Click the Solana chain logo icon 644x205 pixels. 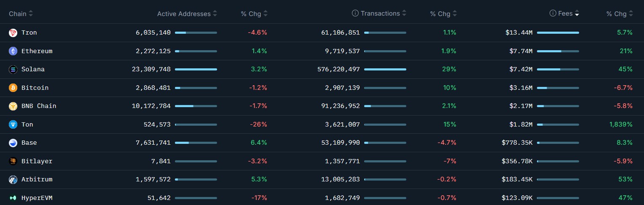click(x=13, y=70)
